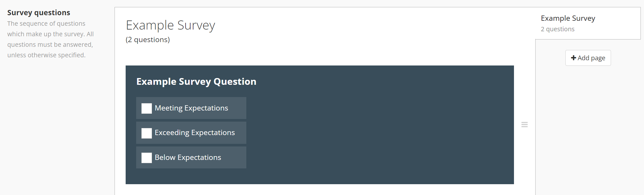Click the survey questions description paragraph

[50, 39]
